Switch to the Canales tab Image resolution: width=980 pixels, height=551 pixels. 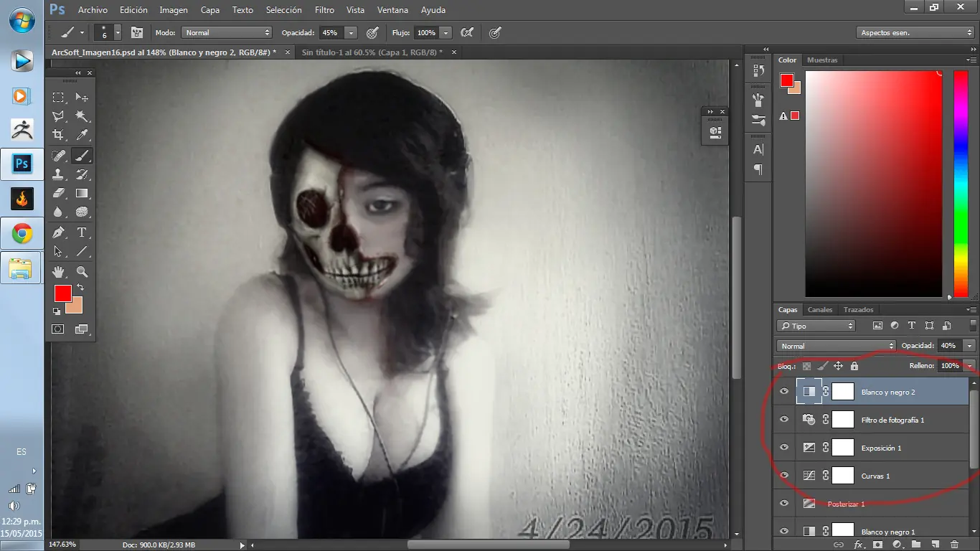coord(819,310)
